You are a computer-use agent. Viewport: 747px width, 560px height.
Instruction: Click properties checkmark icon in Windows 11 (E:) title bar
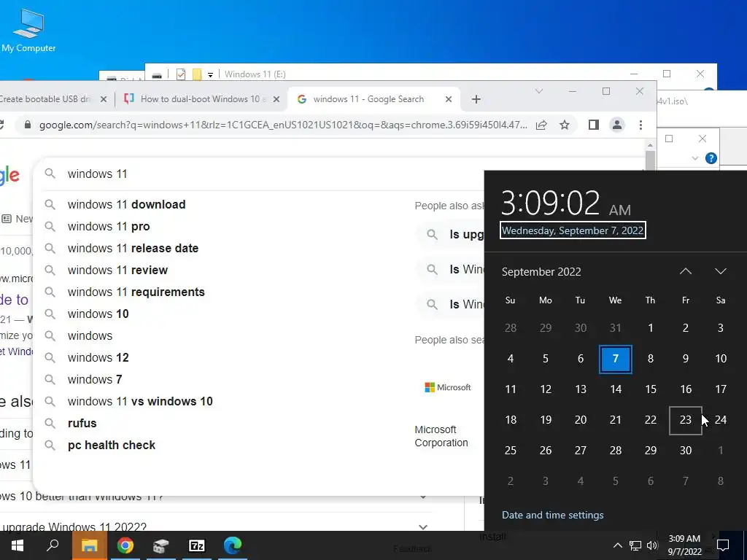[x=181, y=74]
